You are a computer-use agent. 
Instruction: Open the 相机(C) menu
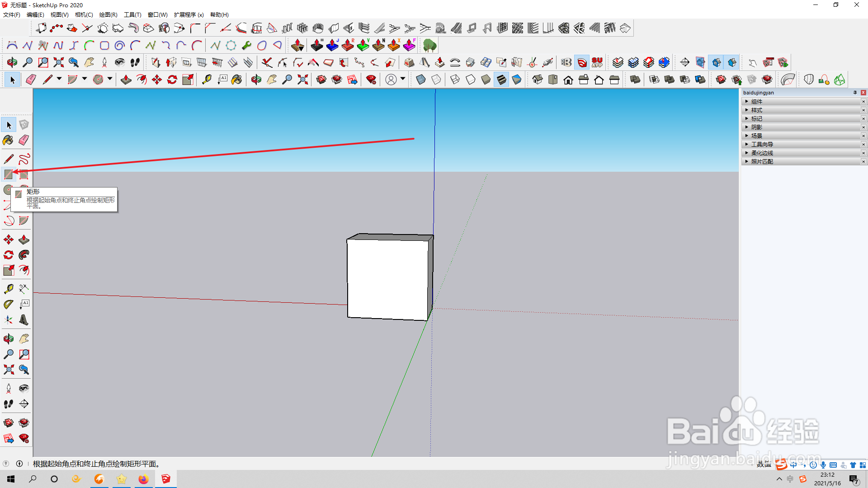tap(84, 15)
